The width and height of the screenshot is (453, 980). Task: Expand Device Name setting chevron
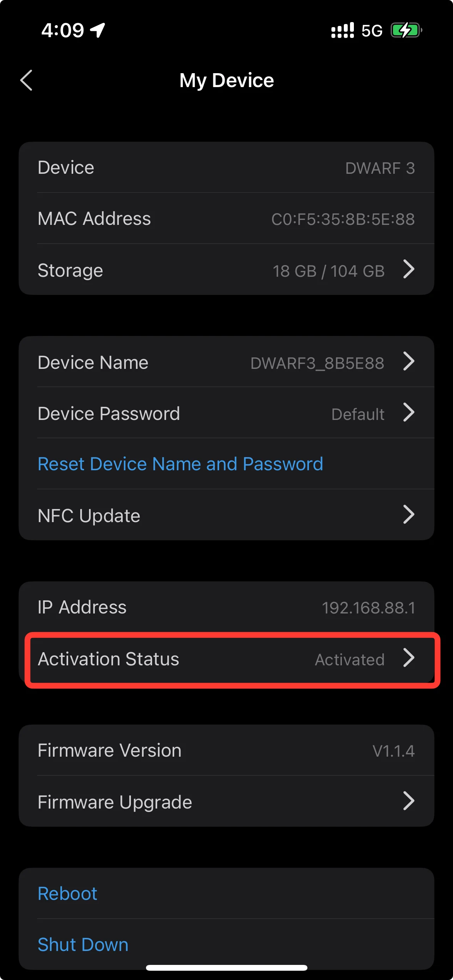409,362
